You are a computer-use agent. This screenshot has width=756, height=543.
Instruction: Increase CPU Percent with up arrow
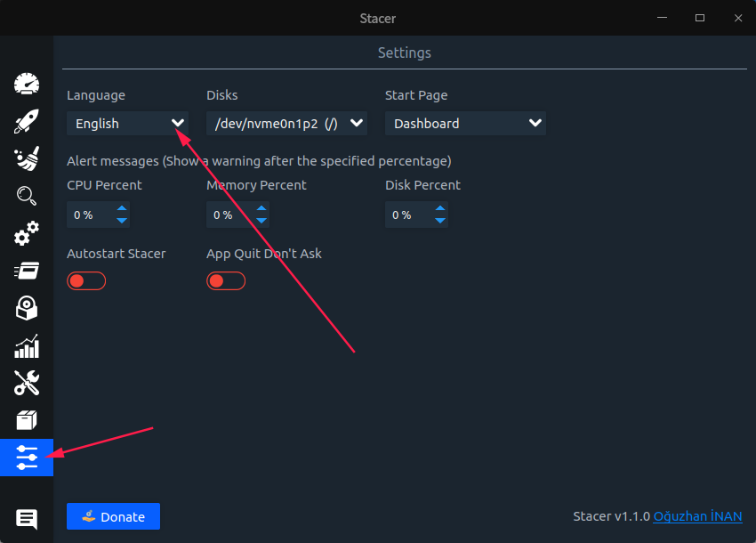[x=122, y=208]
